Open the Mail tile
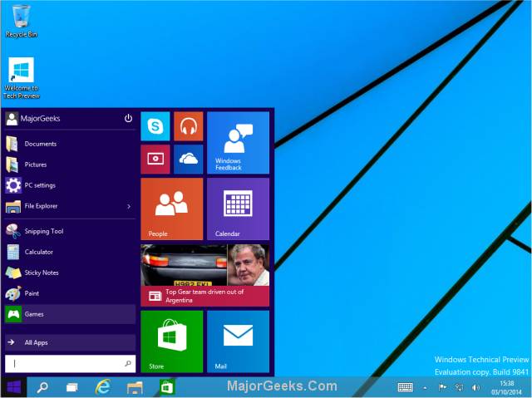Viewport: 532px width, 398px height. click(x=239, y=341)
